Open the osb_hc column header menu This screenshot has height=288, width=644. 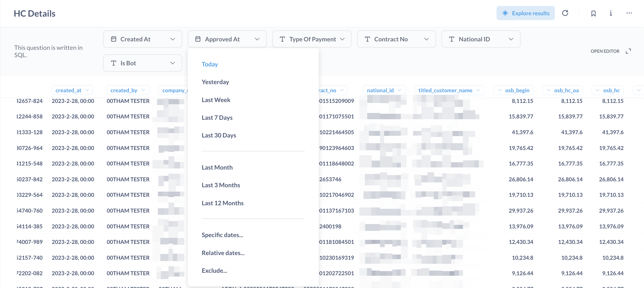(607, 90)
